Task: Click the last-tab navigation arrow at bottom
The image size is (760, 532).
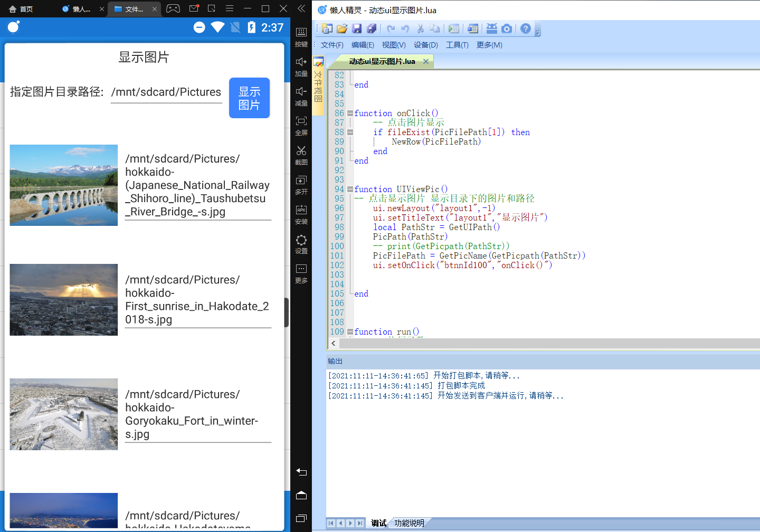Action: [x=360, y=523]
